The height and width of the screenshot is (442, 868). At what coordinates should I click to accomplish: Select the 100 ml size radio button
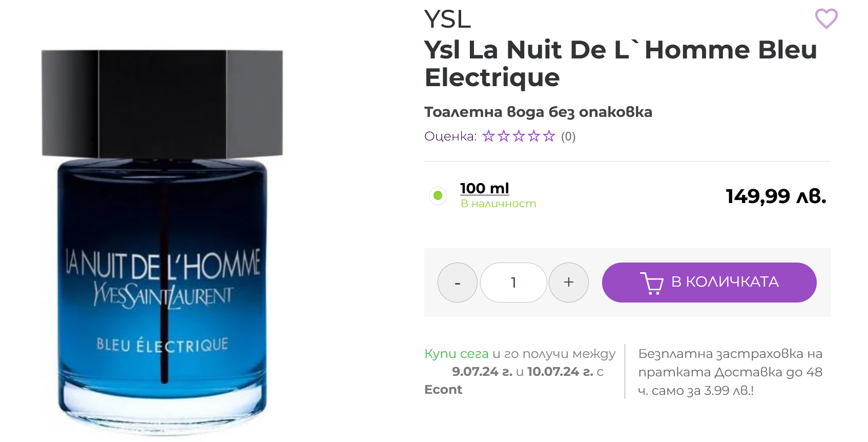coord(438,195)
